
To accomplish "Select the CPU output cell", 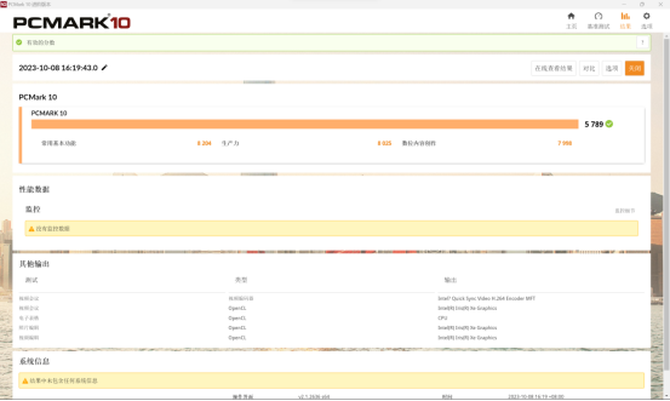I will (x=442, y=318).
